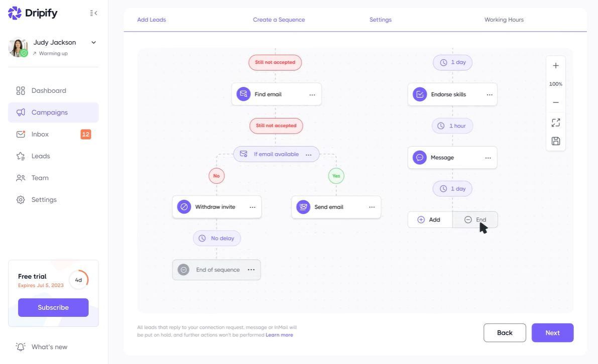Save the sequence with the floppy disk icon
The width and height of the screenshot is (598, 364).
point(556,141)
